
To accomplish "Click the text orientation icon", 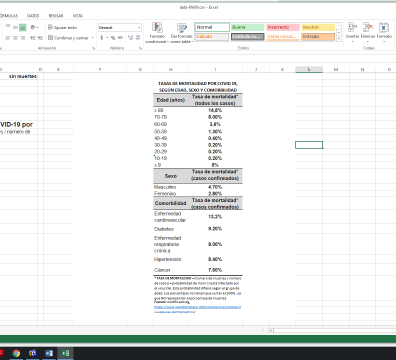I will point(33,27).
